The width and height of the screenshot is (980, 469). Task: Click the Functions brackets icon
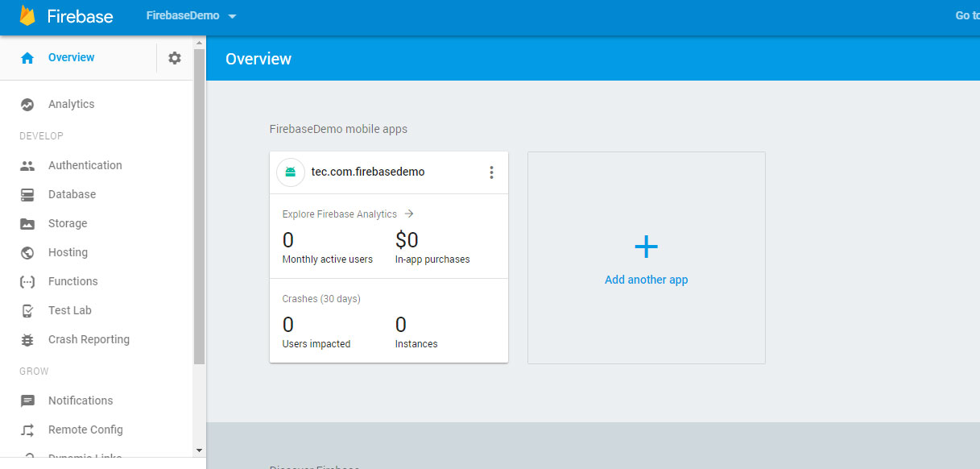[27, 282]
